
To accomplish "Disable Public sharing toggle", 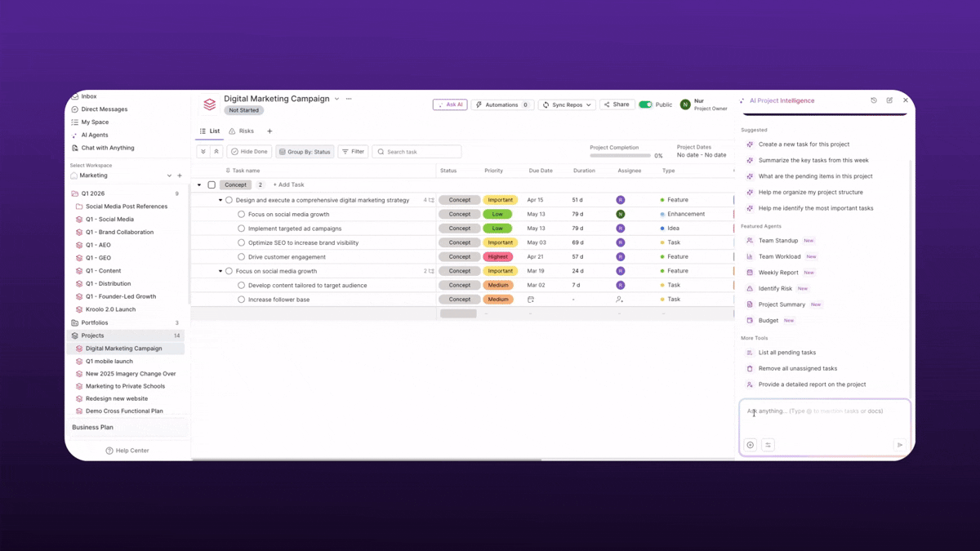I will point(645,104).
